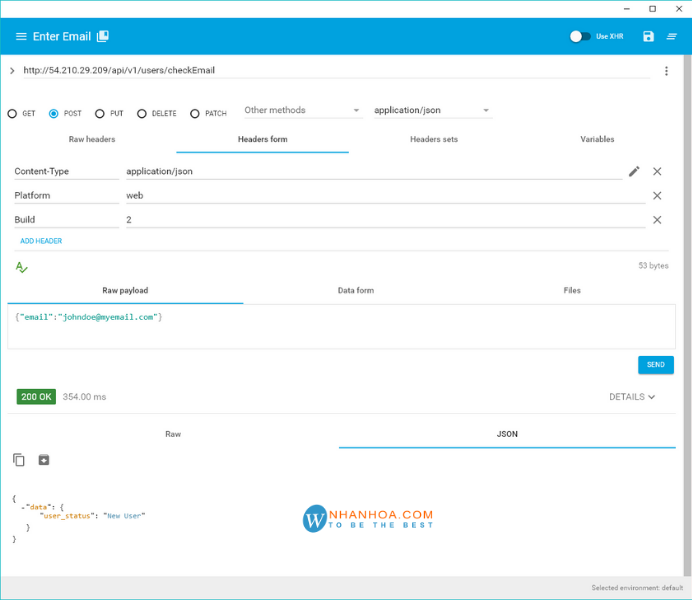Edit the Content-Type header value with pencil
The height and width of the screenshot is (600, 692).
634,171
